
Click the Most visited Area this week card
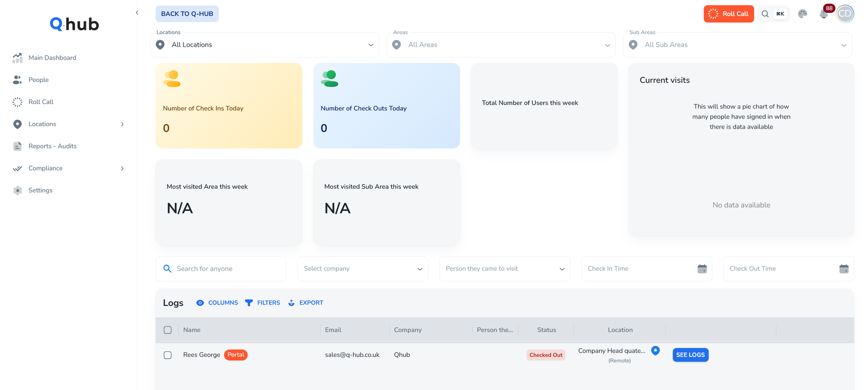(x=229, y=202)
